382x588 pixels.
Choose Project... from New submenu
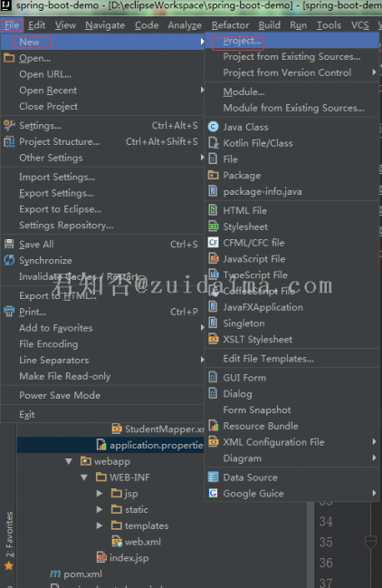(x=242, y=41)
